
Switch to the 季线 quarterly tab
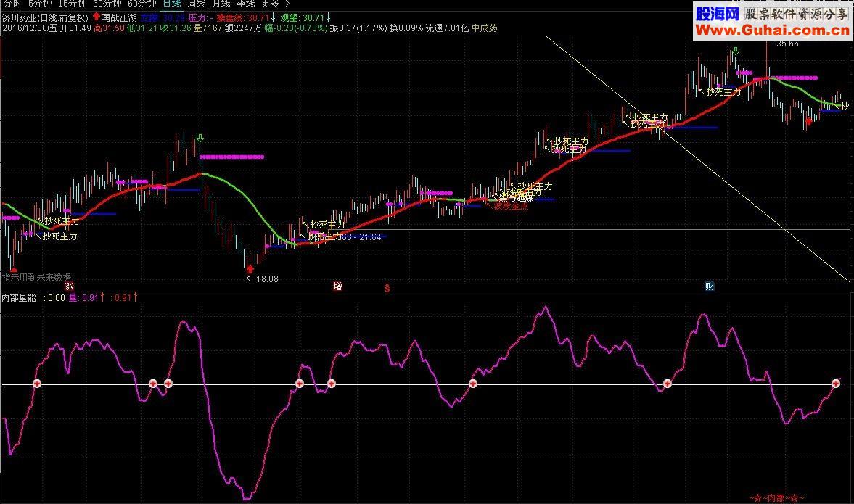246,4
